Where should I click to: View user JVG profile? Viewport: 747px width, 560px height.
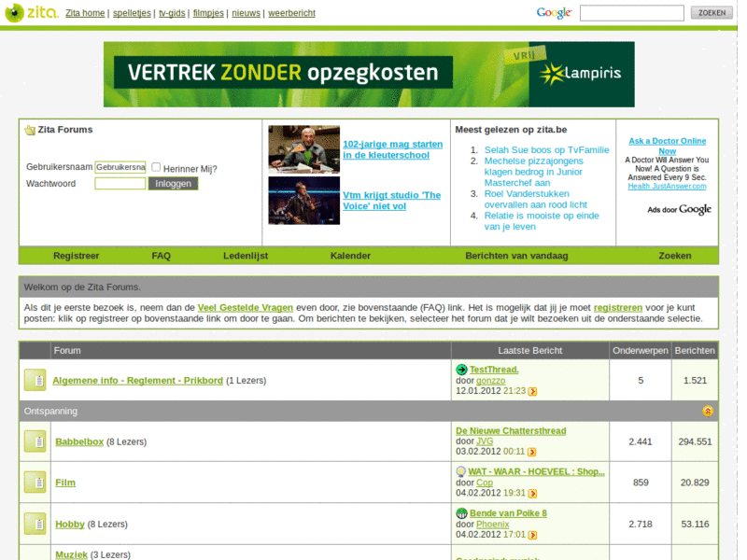(x=485, y=441)
